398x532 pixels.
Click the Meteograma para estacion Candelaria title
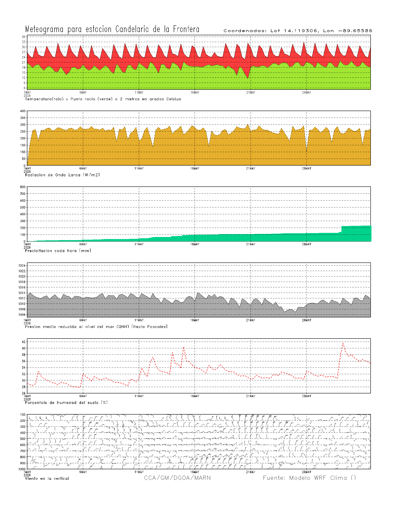coord(112,29)
